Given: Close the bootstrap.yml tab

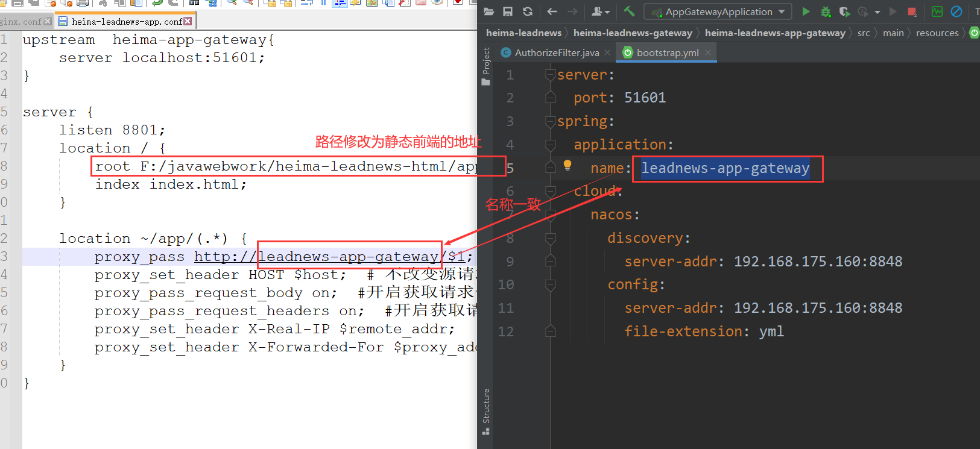Looking at the screenshot, I should click(x=708, y=52).
